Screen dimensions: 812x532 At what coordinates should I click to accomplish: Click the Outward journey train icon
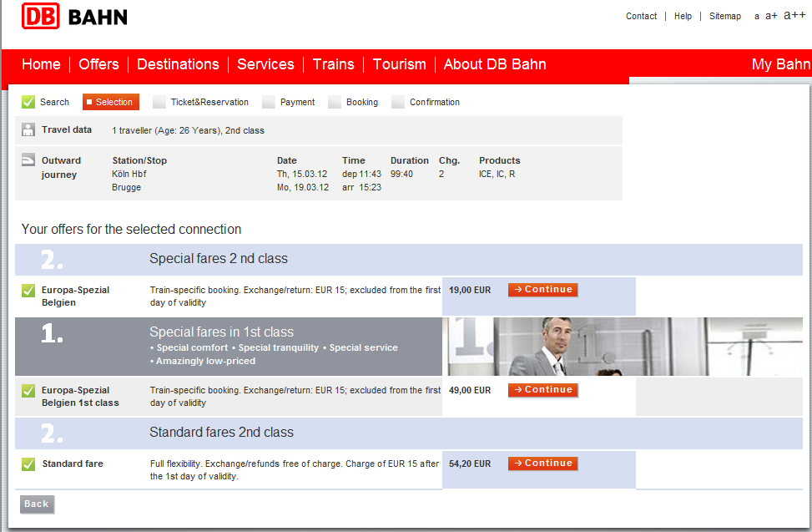click(28, 160)
